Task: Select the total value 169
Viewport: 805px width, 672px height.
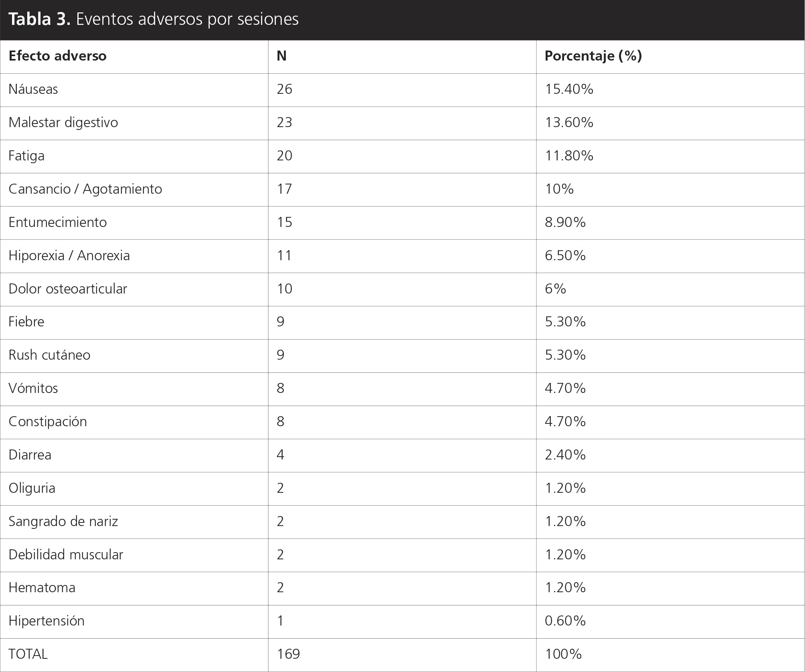Action: coord(288,654)
